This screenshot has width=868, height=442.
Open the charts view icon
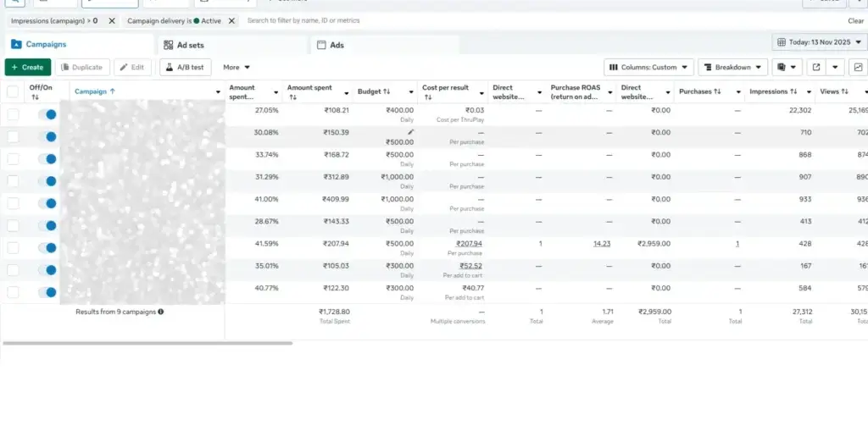click(858, 67)
